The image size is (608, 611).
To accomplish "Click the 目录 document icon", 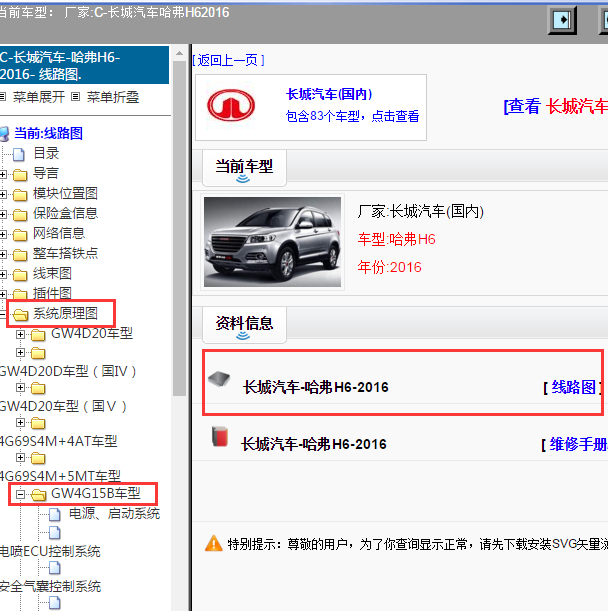I will pos(19,154).
